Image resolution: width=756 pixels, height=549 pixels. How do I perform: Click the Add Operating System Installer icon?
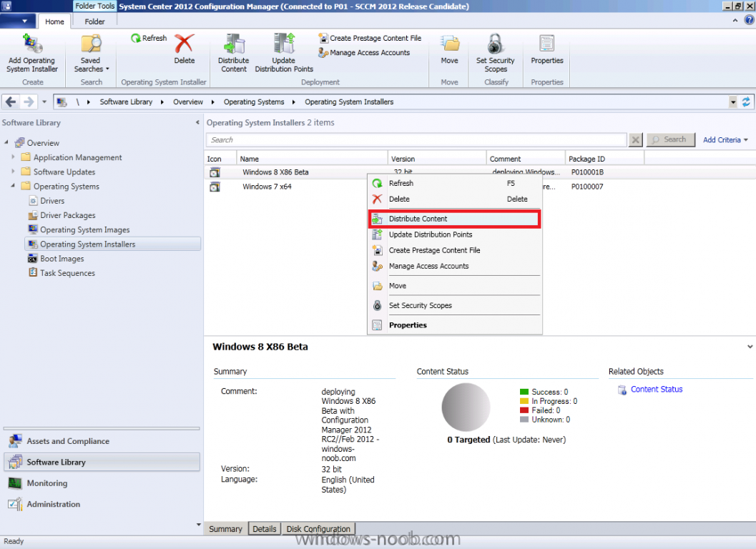click(x=32, y=44)
